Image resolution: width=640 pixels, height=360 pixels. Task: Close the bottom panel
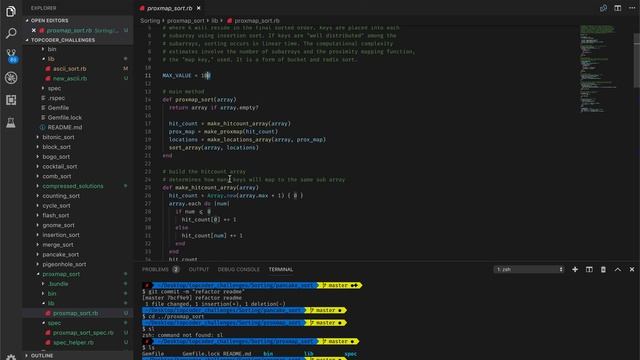pyautogui.click(x=632, y=269)
